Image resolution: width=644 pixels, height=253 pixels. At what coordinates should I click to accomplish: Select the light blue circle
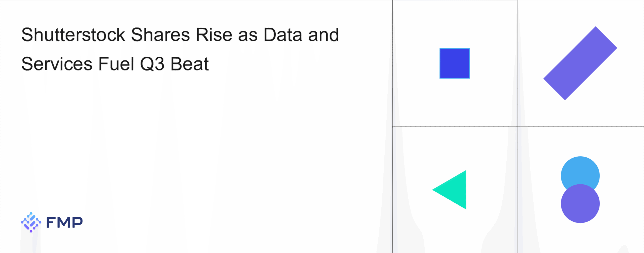[x=580, y=171]
